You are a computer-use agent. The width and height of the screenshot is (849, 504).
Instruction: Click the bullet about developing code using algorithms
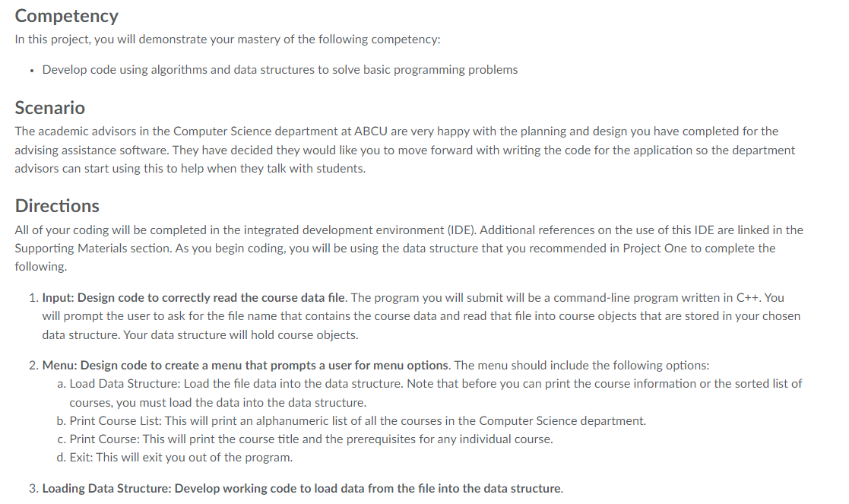click(x=280, y=70)
